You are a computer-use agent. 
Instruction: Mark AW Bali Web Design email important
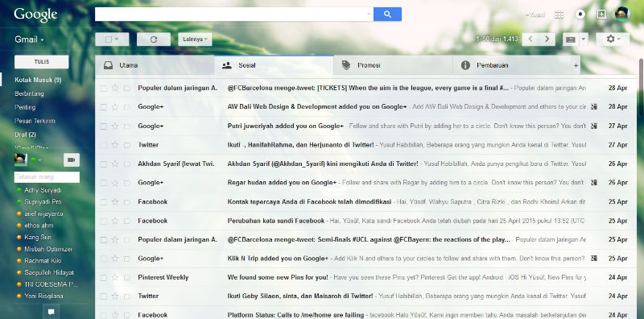click(127, 107)
